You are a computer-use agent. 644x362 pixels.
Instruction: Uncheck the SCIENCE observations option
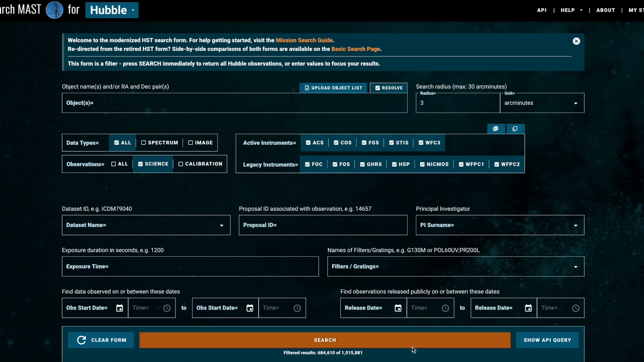tap(153, 164)
